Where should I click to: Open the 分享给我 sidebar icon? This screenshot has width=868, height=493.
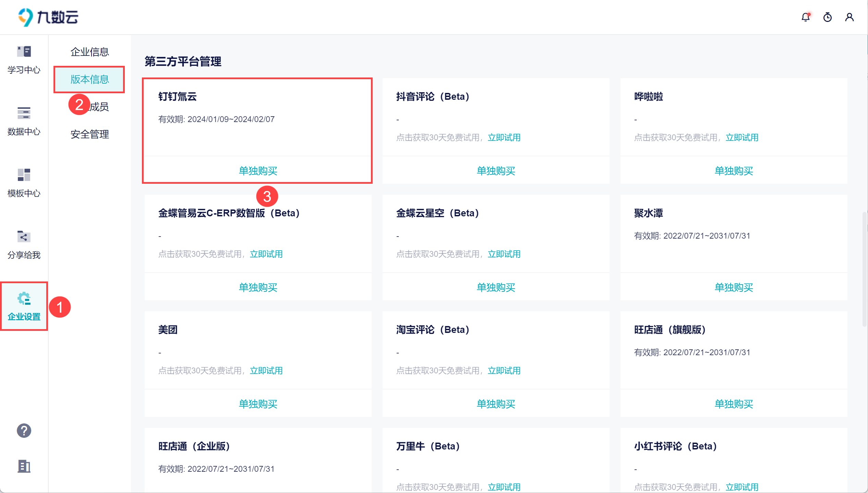tap(24, 237)
